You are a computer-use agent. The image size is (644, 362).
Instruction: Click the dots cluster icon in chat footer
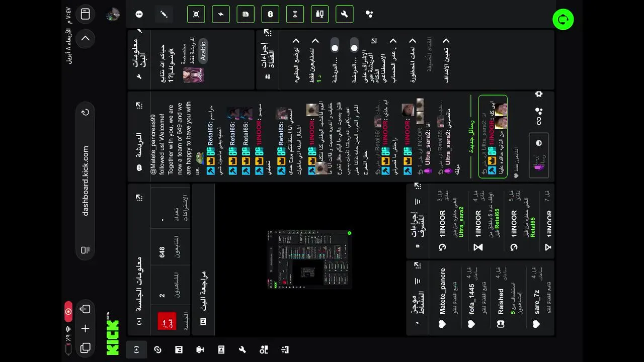tap(539, 110)
